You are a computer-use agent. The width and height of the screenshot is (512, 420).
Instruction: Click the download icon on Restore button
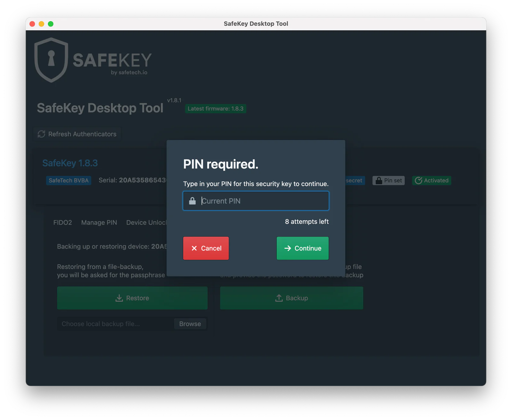pos(119,298)
